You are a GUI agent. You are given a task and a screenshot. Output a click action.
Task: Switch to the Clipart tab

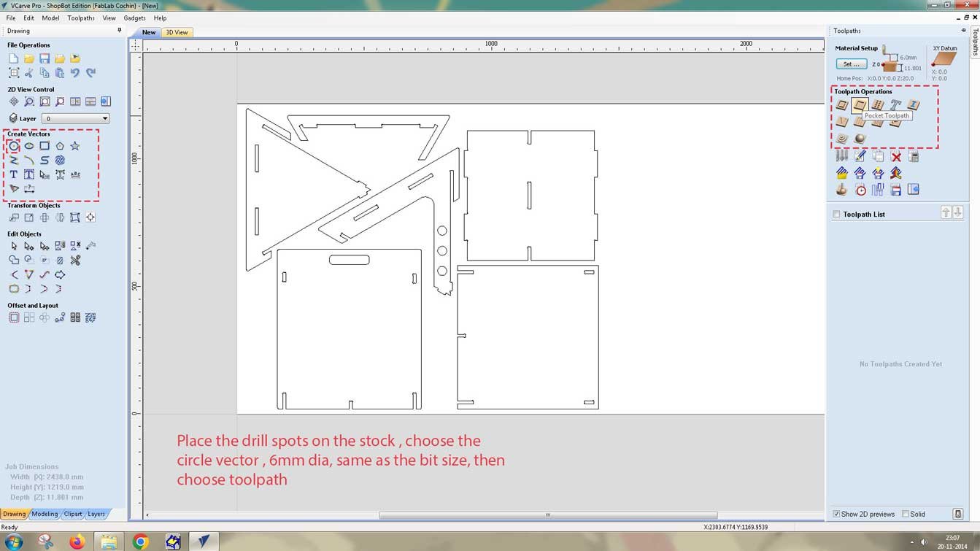(x=73, y=514)
